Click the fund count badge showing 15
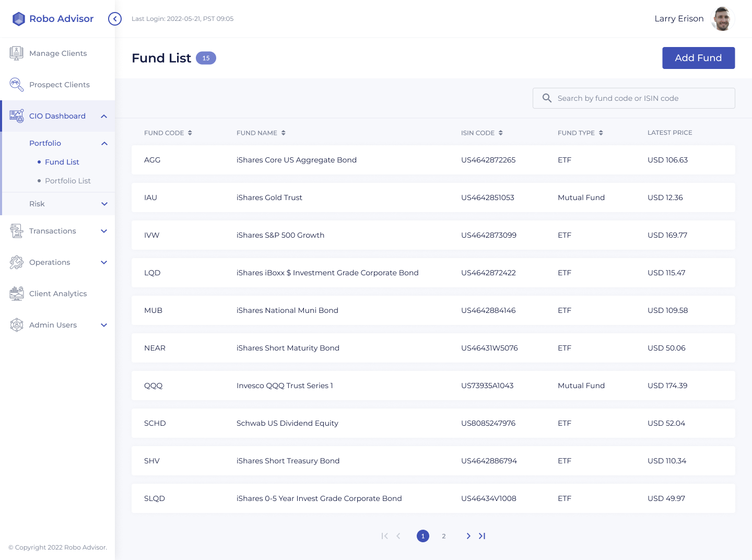Screen dimensions: 752x560 [x=206, y=58]
